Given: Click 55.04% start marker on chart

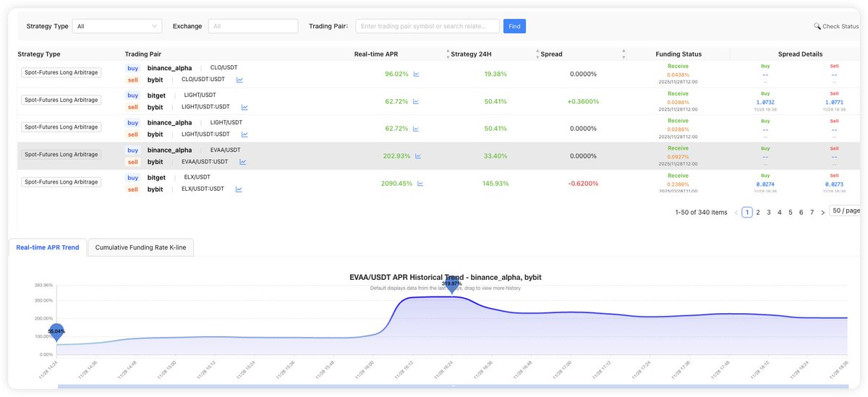Looking at the screenshot, I should click(56, 332).
